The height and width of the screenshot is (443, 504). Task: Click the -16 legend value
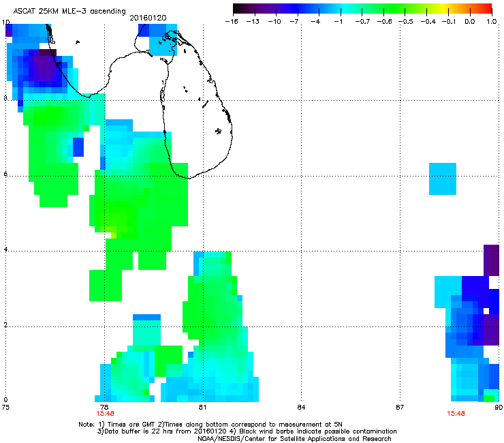pos(232,22)
